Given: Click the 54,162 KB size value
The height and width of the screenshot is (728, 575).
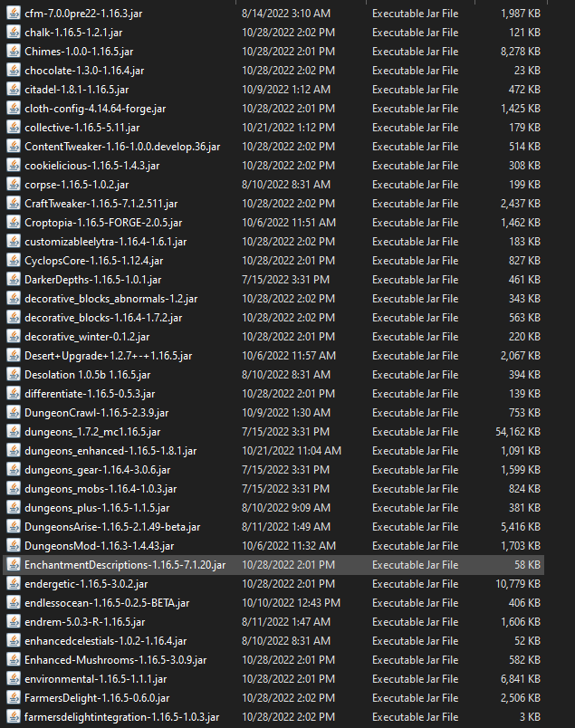Looking at the screenshot, I should 518,432.
